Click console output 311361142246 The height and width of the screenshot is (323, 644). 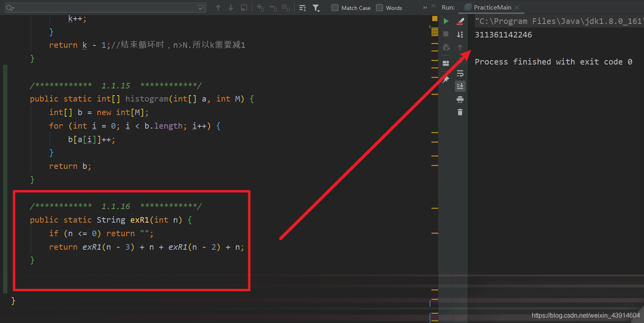click(503, 35)
